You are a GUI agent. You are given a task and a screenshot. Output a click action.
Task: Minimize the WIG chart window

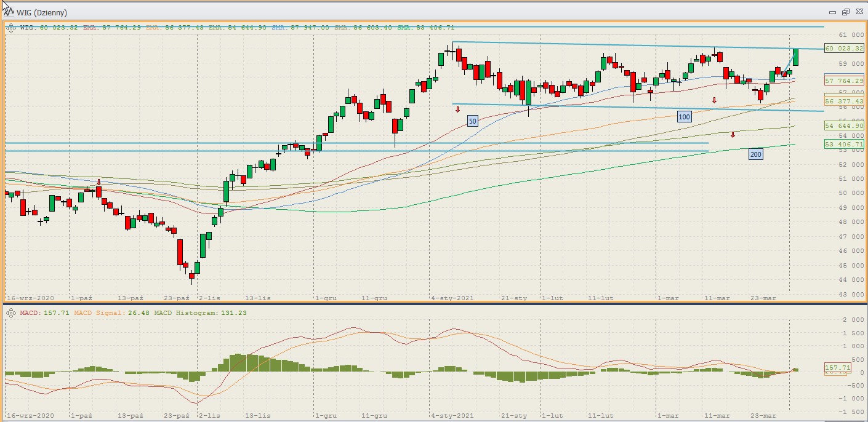pos(833,12)
